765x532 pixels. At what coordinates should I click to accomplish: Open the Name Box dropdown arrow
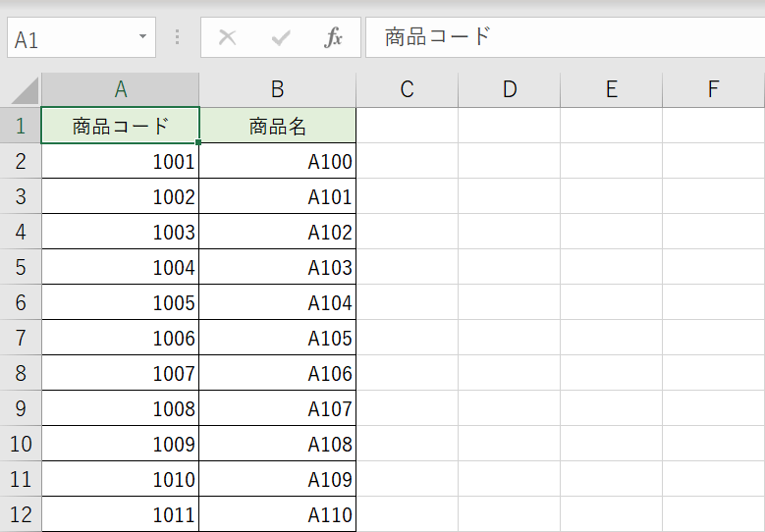tap(143, 37)
